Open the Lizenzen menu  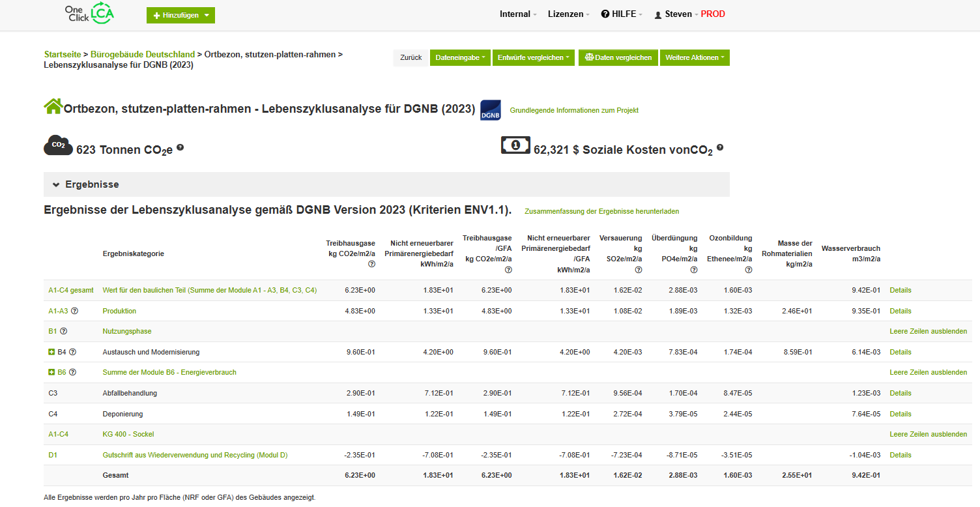(568, 14)
